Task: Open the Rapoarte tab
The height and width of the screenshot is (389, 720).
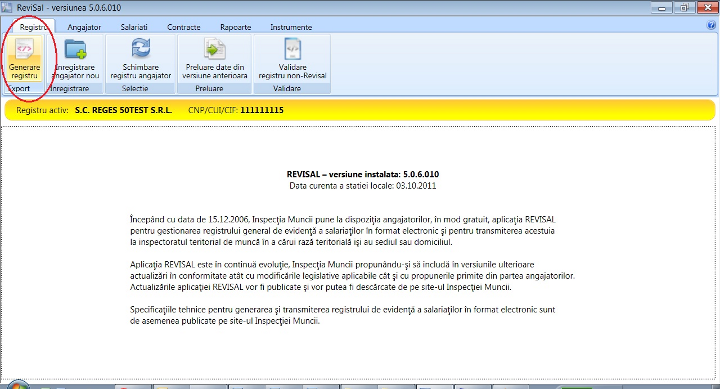Action: pos(236,27)
